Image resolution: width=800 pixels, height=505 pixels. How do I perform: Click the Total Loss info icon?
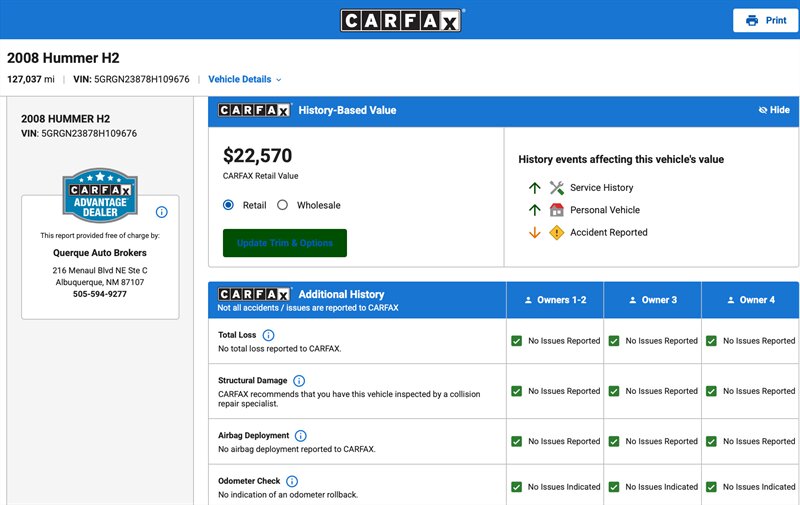click(x=268, y=335)
